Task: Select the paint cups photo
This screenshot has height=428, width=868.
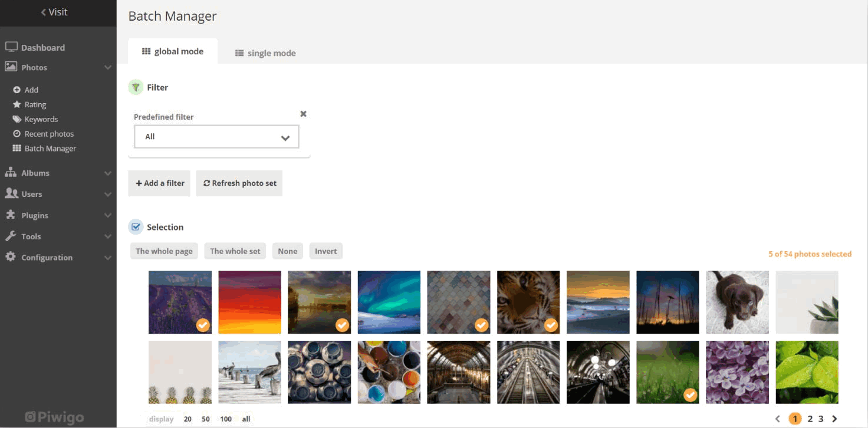Action: click(389, 372)
